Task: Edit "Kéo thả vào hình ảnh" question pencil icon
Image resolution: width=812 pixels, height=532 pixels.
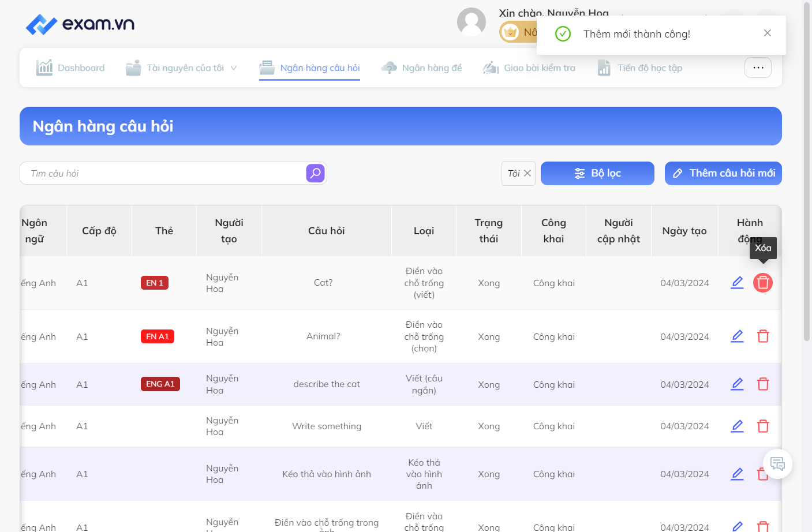Action: 737,474
